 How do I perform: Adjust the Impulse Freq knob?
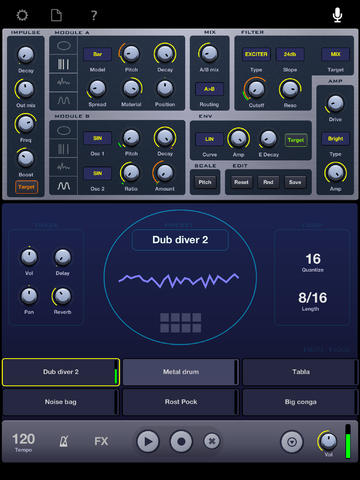(25, 124)
